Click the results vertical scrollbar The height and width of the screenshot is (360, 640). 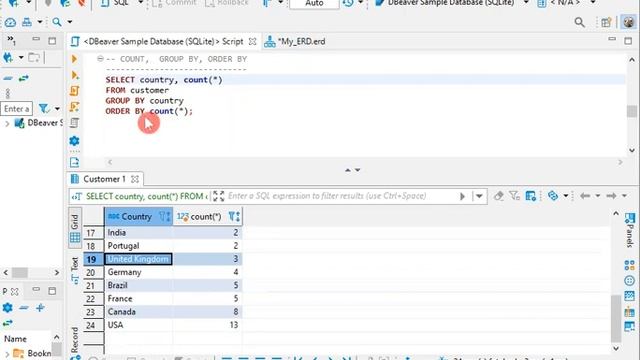pos(616,319)
